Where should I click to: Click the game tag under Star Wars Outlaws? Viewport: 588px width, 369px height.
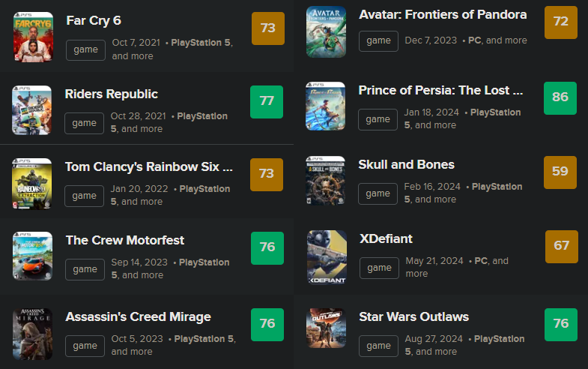tap(378, 346)
